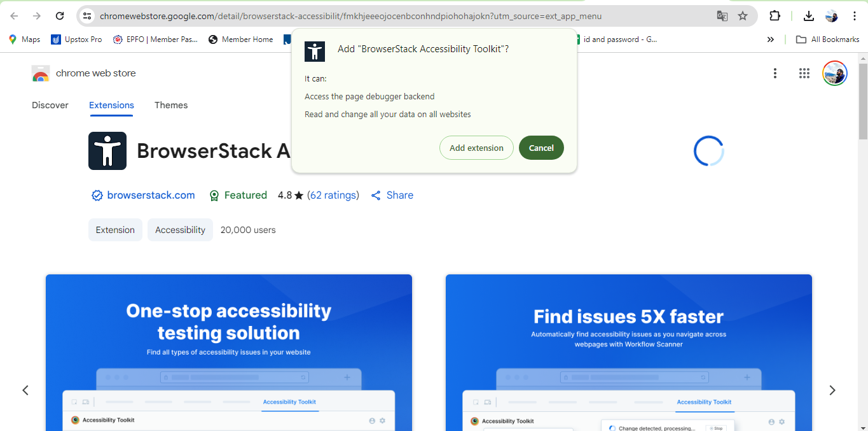
Task: Click the dialog title 'Add BrowserStack Accessibility Toolkit?'
Action: (x=423, y=49)
